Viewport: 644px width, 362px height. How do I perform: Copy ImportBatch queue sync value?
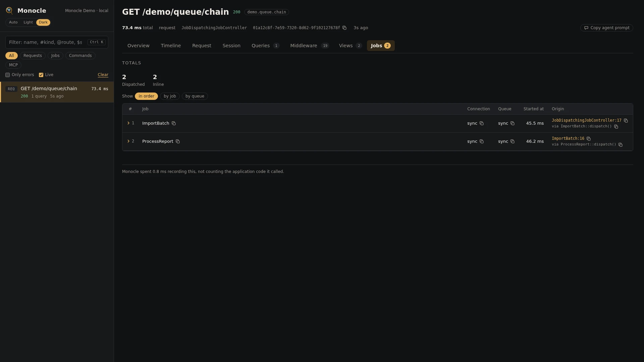click(513, 123)
